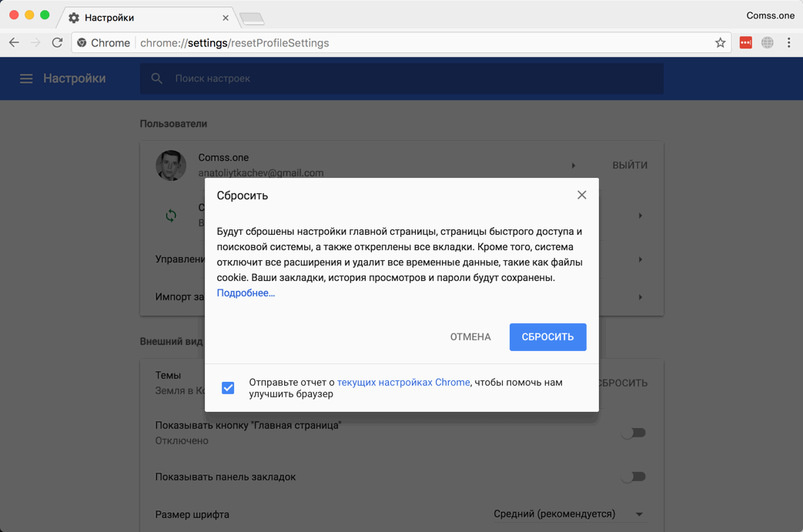This screenshot has height=532, width=803.
Task: Click the site info Chrome icon
Action: [82, 43]
